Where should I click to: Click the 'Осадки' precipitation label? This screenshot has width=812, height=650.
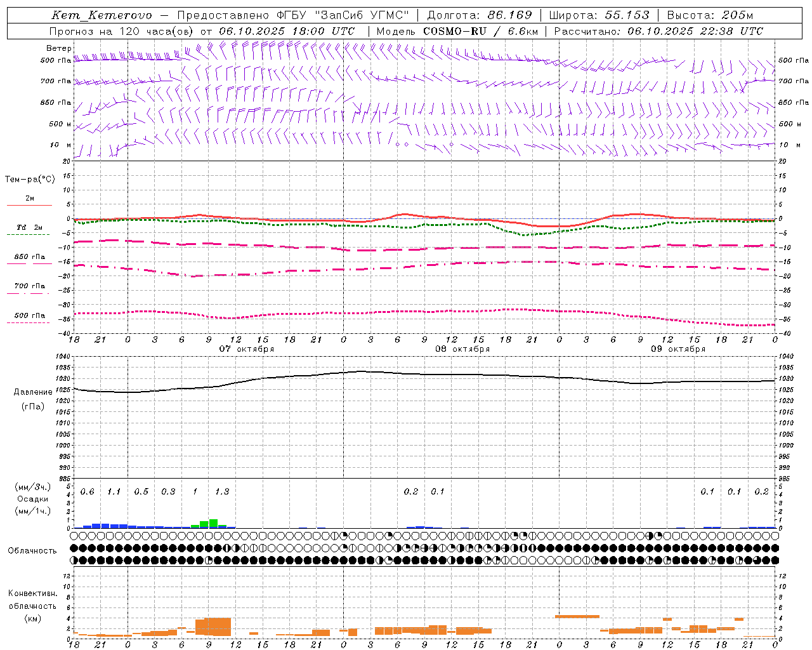tap(33, 499)
